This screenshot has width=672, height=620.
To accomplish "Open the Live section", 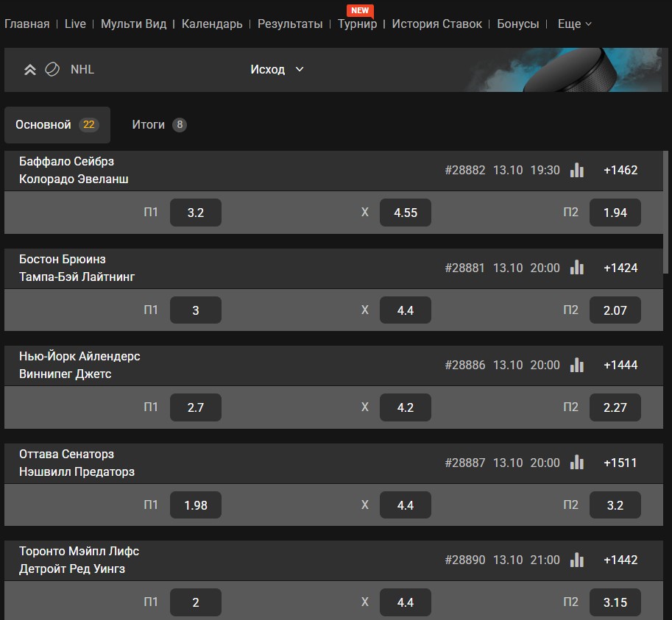I will pyautogui.click(x=75, y=24).
